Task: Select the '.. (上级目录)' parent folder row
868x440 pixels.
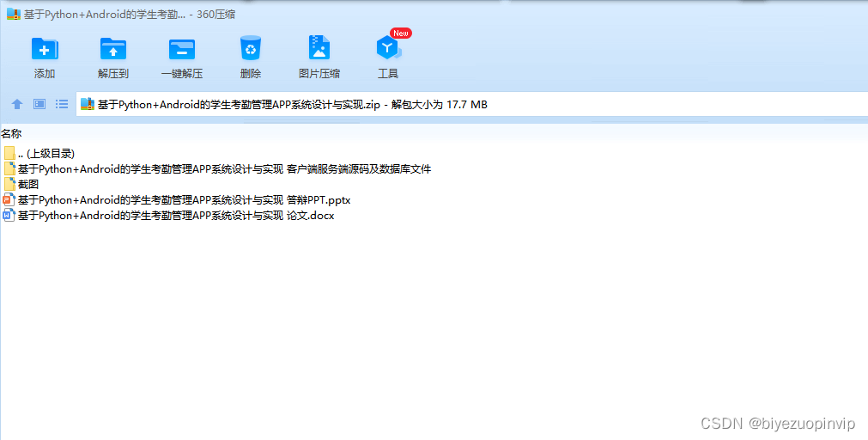Action: (x=39, y=154)
